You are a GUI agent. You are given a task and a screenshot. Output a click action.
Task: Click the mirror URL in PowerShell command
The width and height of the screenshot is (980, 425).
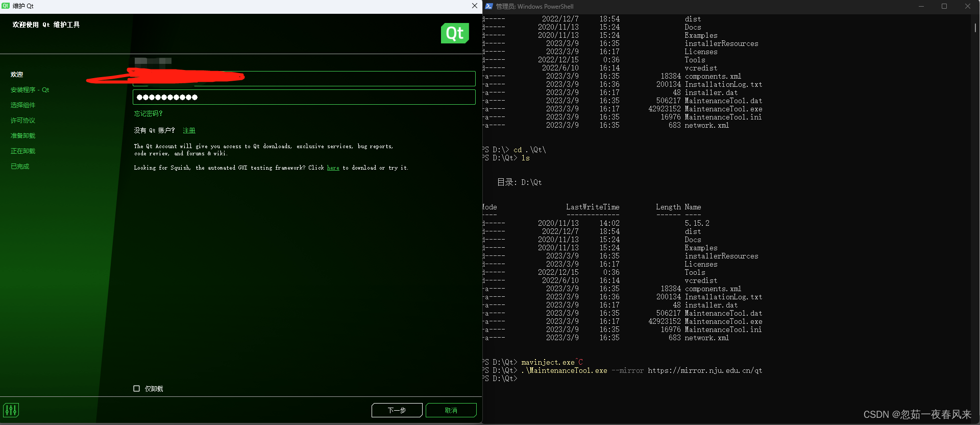[x=705, y=371]
